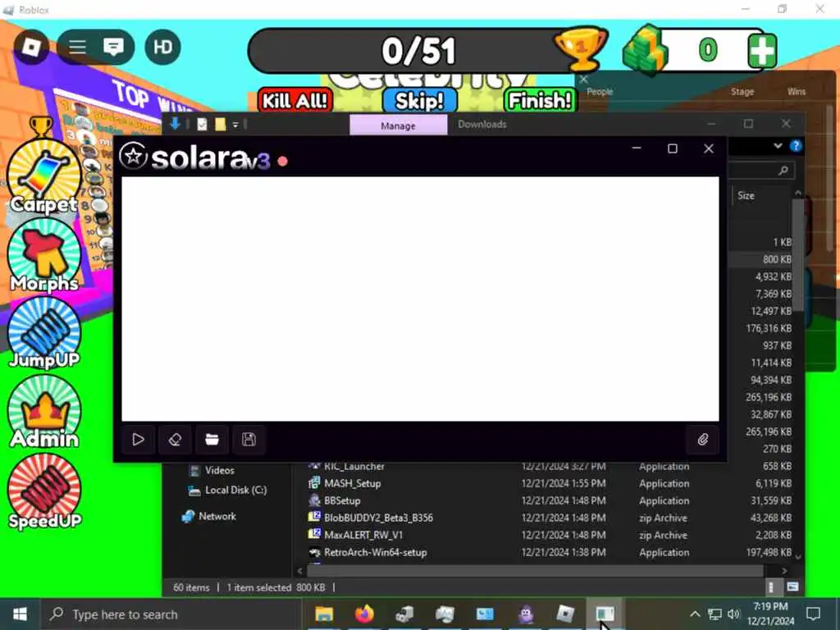This screenshot has height=630, width=840.
Task: Open the Morphs shop icon
Action: click(x=44, y=256)
